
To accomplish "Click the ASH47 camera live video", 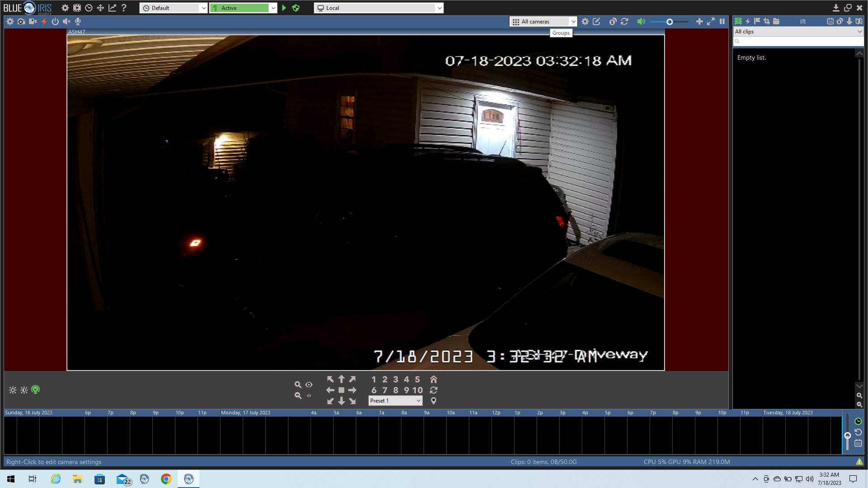I will [x=366, y=202].
